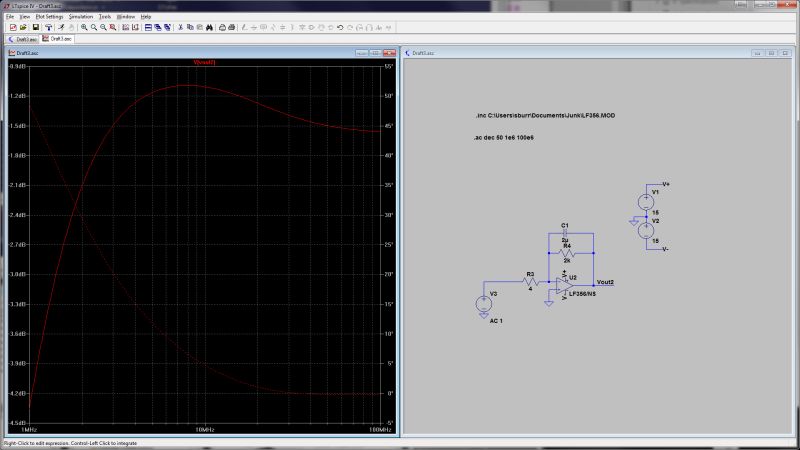Viewport: 800px width, 450px height.
Task: Click the AC 1 source value text
Action: point(496,321)
